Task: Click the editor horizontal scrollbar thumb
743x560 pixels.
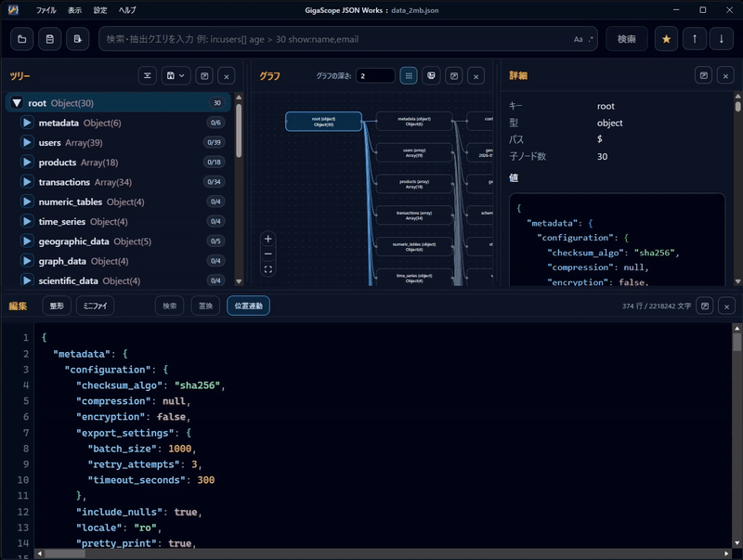Action: pyautogui.click(x=64, y=553)
